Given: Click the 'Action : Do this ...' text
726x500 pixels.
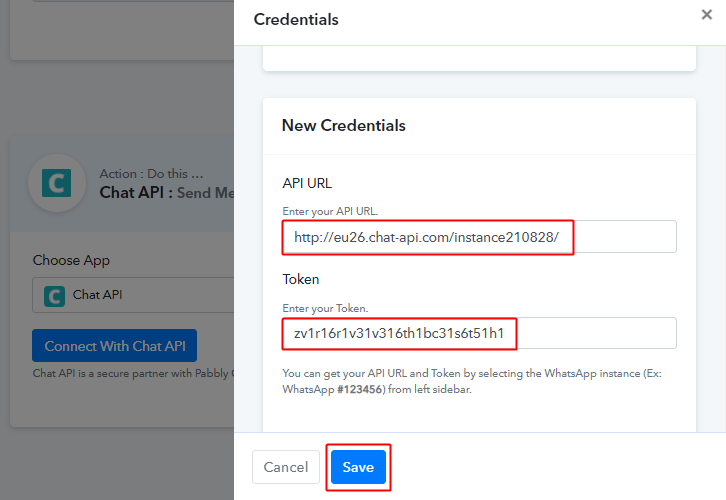Looking at the screenshot, I should pos(151,173).
